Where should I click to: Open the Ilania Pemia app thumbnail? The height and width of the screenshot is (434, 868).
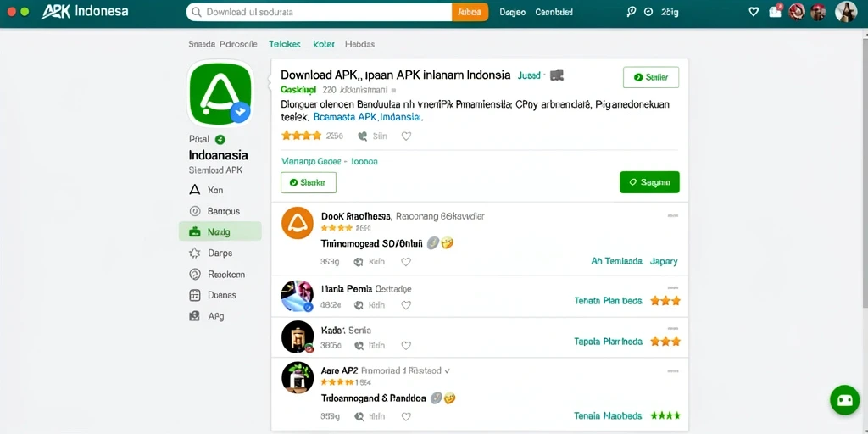point(298,296)
